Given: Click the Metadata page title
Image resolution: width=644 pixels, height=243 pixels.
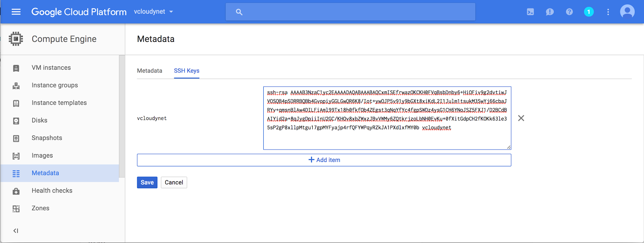Looking at the screenshot, I should coord(156,39).
